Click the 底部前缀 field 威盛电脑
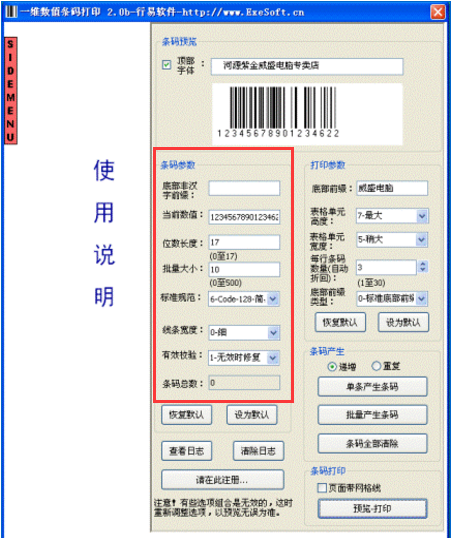This screenshot has height=538, width=451. coord(392,188)
